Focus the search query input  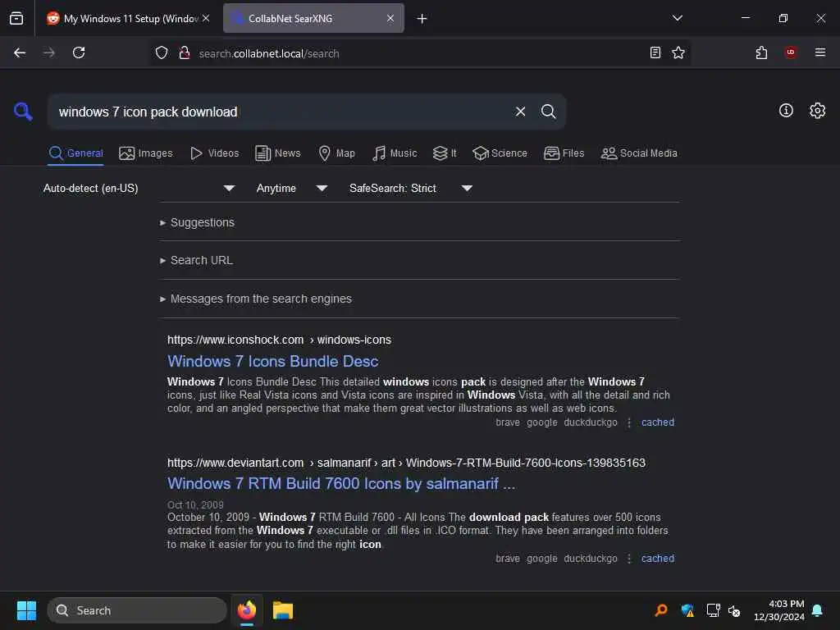(x=281, y=112)
